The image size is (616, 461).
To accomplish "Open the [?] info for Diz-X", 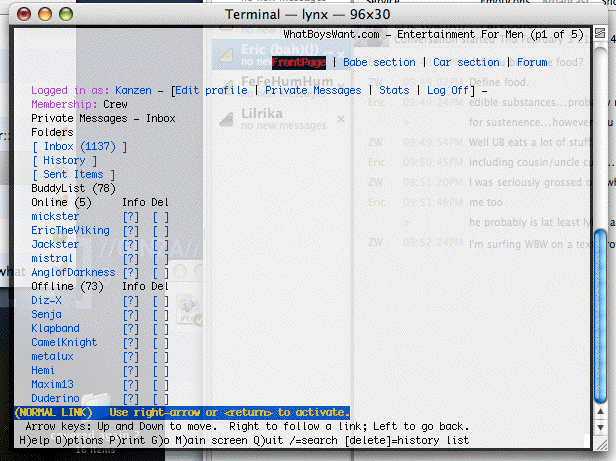I will coord(130,300).
